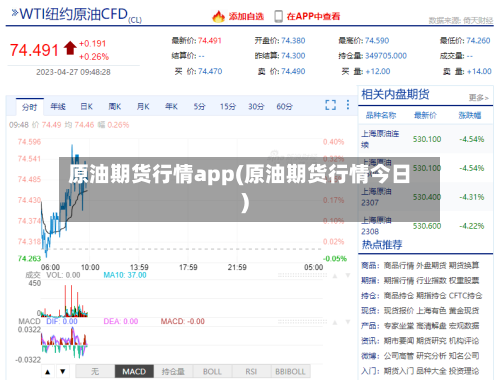Click the small down arrow on the MACD row
The width and height of the screenshot is (500, 380).
point(348,322)
